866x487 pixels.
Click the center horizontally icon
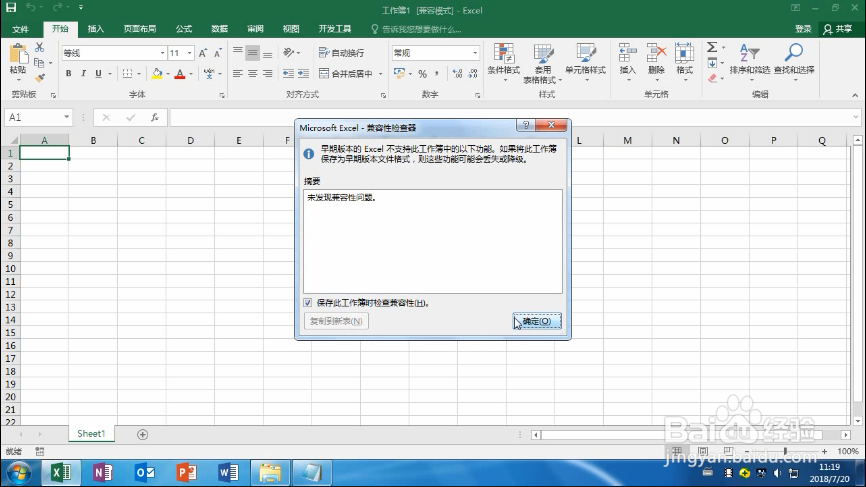pyautogui.click(x=252, y=73)
